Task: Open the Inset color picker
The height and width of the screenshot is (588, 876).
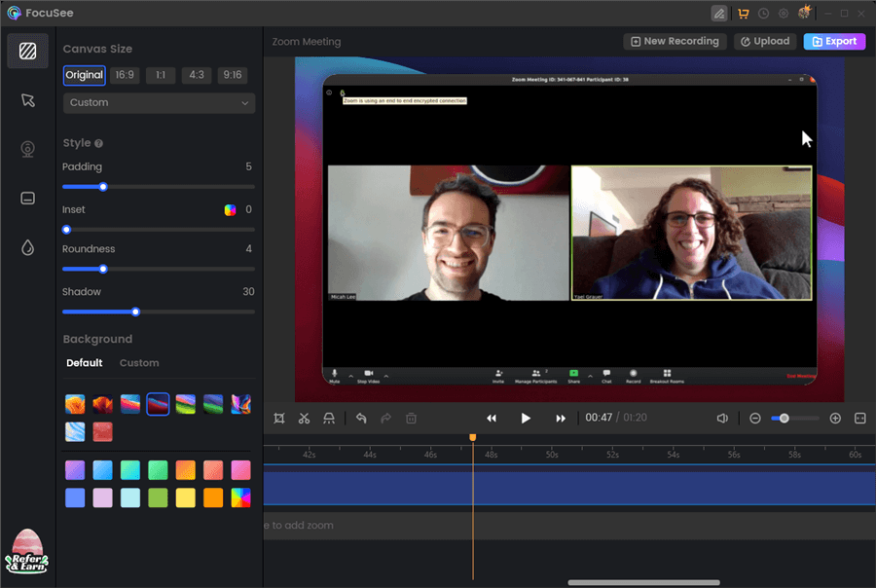Action: (x=230, y=210)
